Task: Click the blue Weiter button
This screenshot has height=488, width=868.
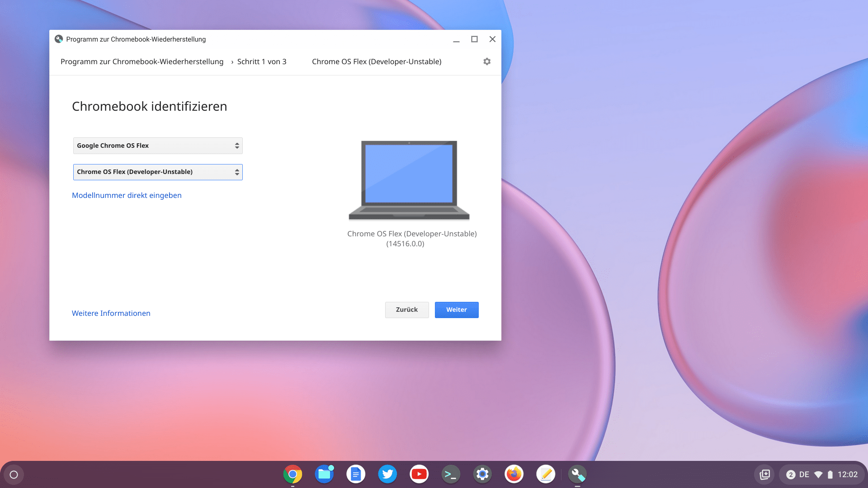Action: pyautogui.click(x=457, y=310)
